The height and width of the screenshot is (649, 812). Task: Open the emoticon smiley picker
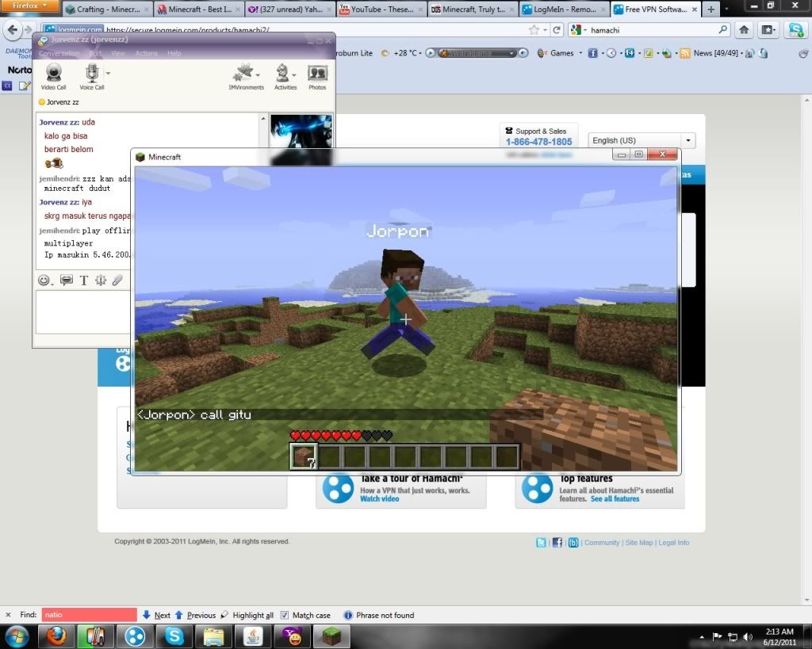pyautogui.click(x=45, y=280)
